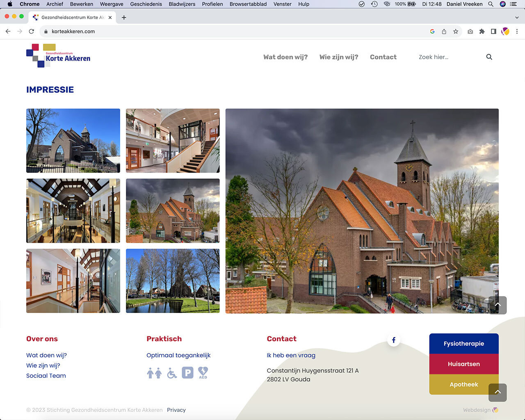
Task: Open 'Ik heb een vraag' link
Action: point(291,355)
